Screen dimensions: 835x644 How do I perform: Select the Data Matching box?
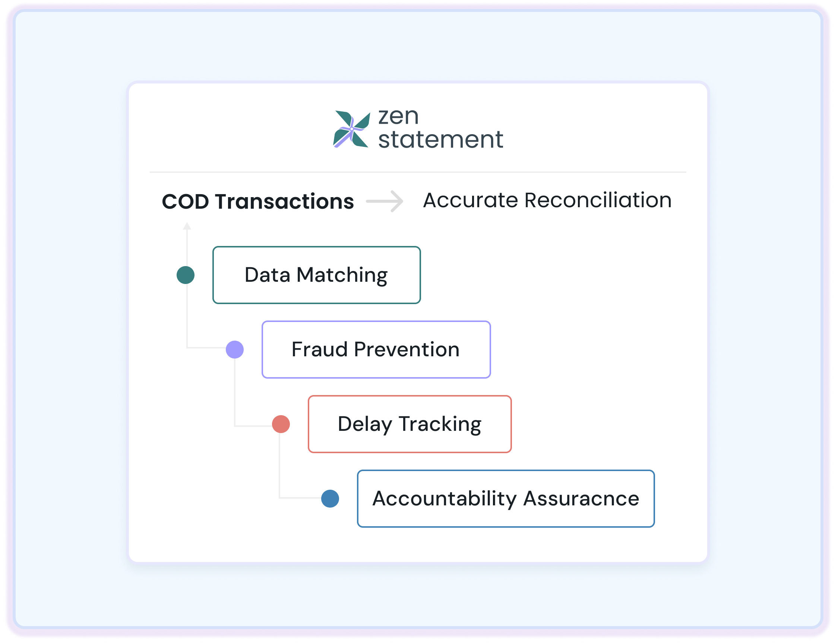coord(317,275)
